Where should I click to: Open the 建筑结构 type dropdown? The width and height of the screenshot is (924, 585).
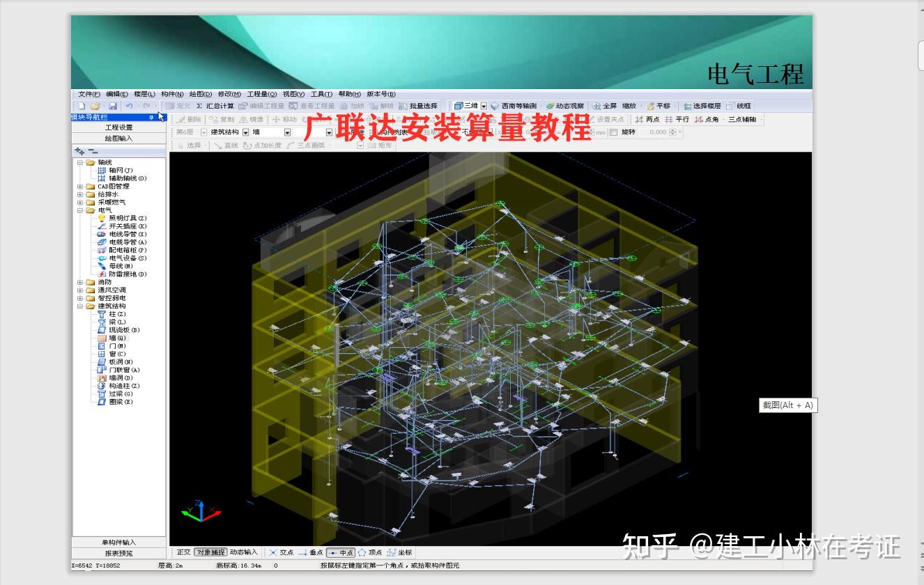[x=245, y=132]
